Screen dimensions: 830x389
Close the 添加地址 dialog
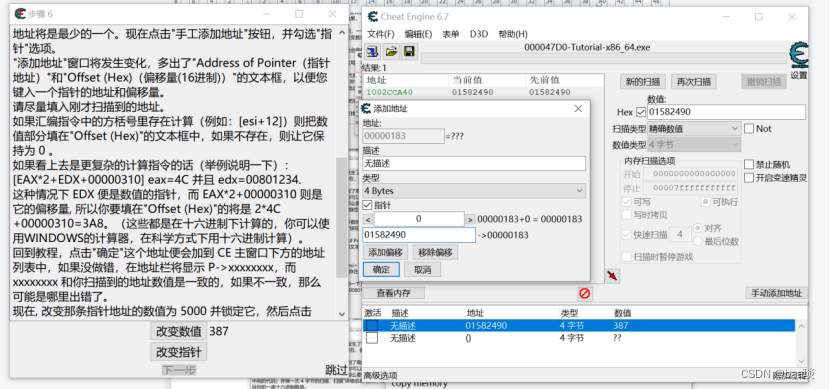point(578,108)
